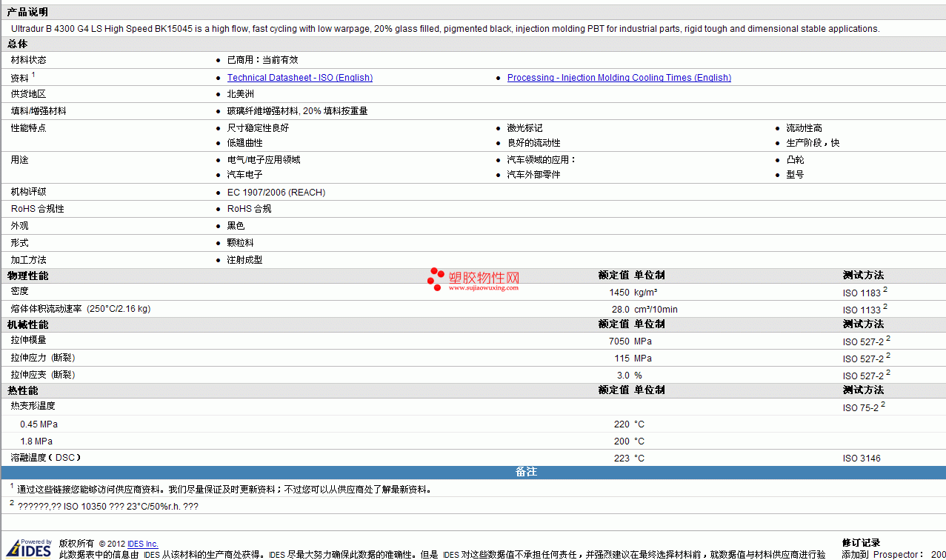Select the 拉伸应变 (断裂) property row
The height and width of the screenshot is (560, 946).
point(473,375)
